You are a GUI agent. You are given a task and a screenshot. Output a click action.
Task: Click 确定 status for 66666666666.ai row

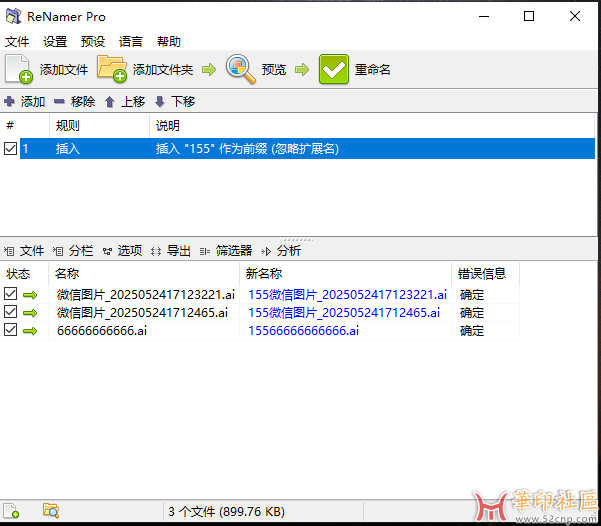tap(472, 331)
